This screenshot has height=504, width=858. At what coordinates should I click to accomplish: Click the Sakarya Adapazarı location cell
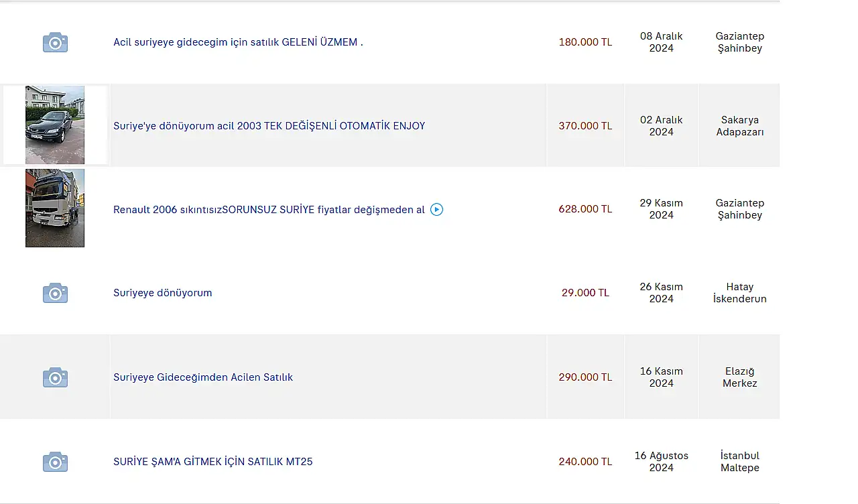click(x=739, y=126)
